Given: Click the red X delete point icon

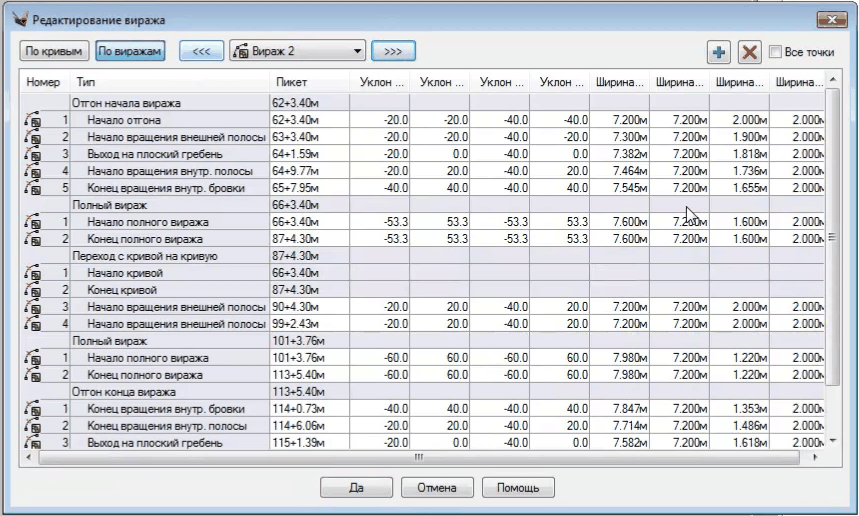Looking at the screenshot, I should (749, 51).
